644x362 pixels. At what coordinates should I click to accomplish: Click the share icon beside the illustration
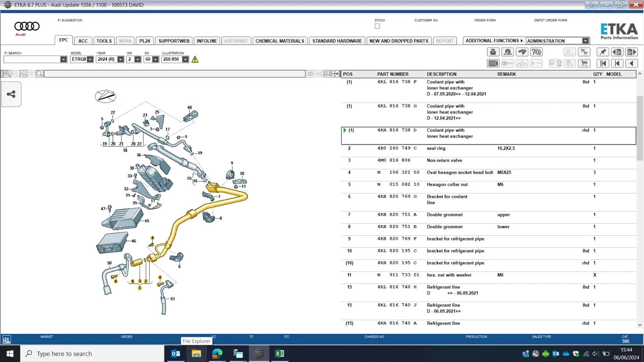11,95
